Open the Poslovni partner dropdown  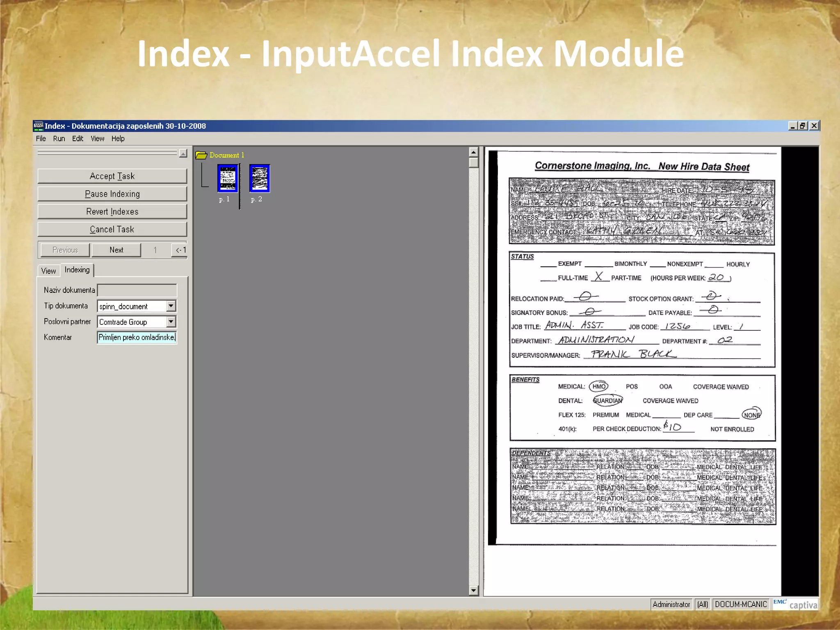(171, 322)
